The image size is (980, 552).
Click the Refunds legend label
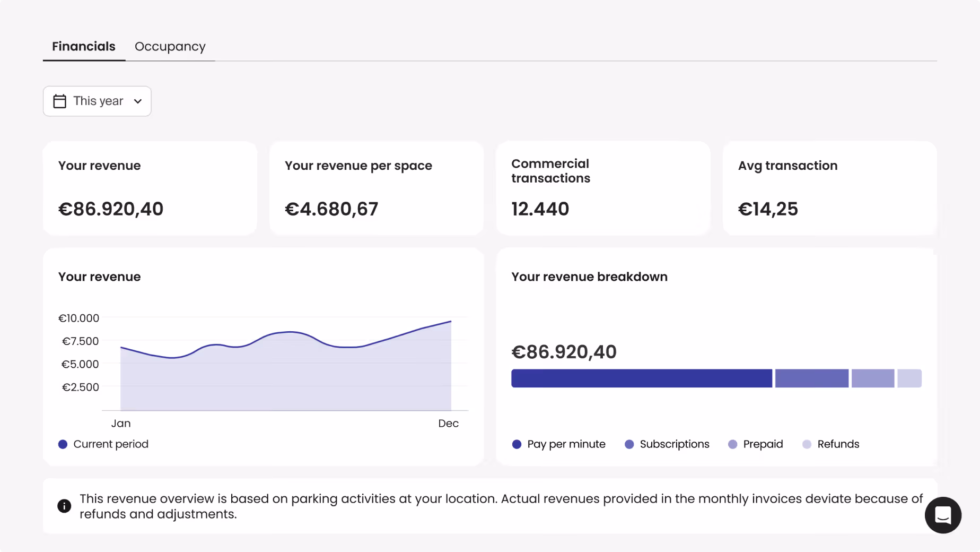click(x=838, y=444)
